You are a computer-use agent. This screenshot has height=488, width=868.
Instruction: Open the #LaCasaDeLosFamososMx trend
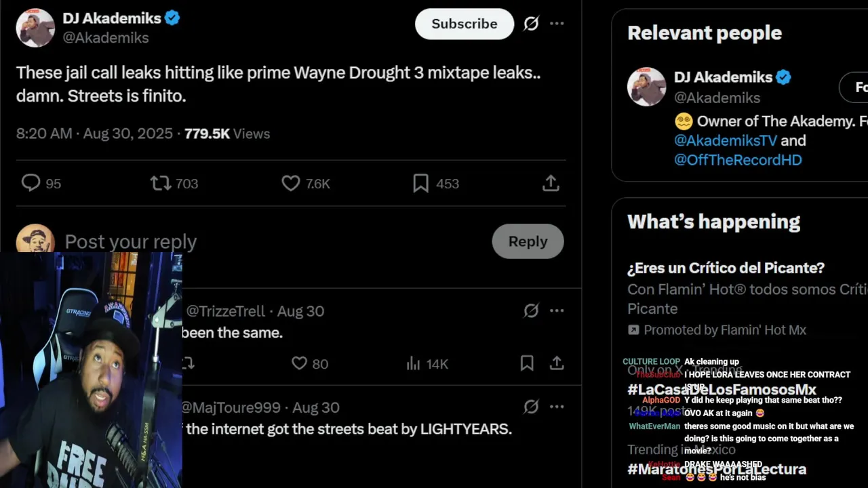click(x=722, y=390)
